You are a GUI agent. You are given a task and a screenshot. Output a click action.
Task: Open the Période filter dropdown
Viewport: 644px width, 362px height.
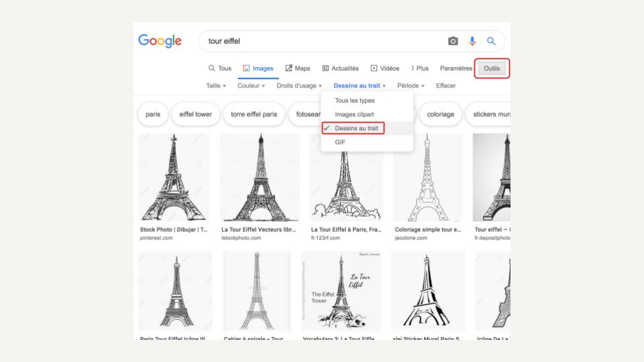point(411,85)
